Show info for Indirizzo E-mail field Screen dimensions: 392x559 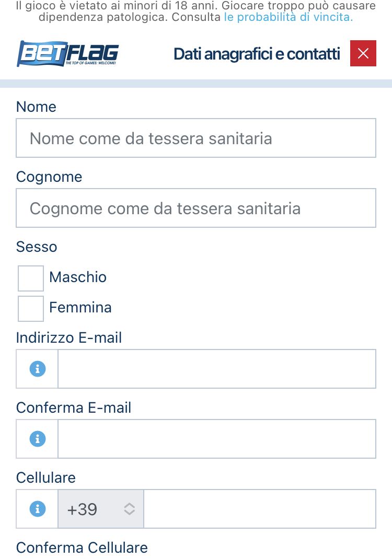38,369
